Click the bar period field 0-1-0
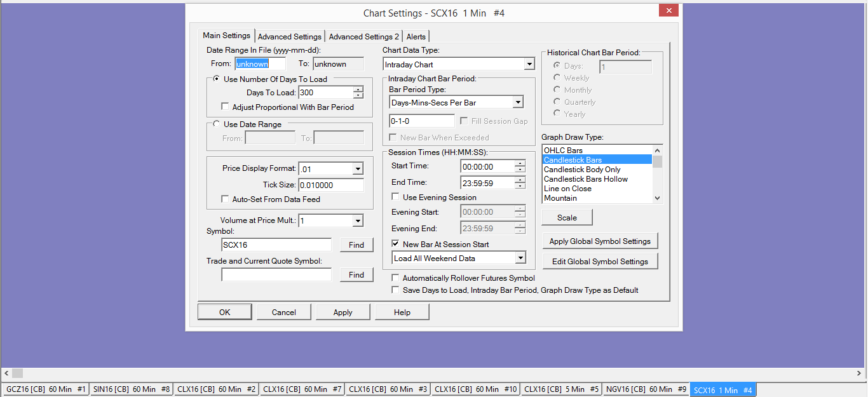868x397 pixels. point(422,121)
